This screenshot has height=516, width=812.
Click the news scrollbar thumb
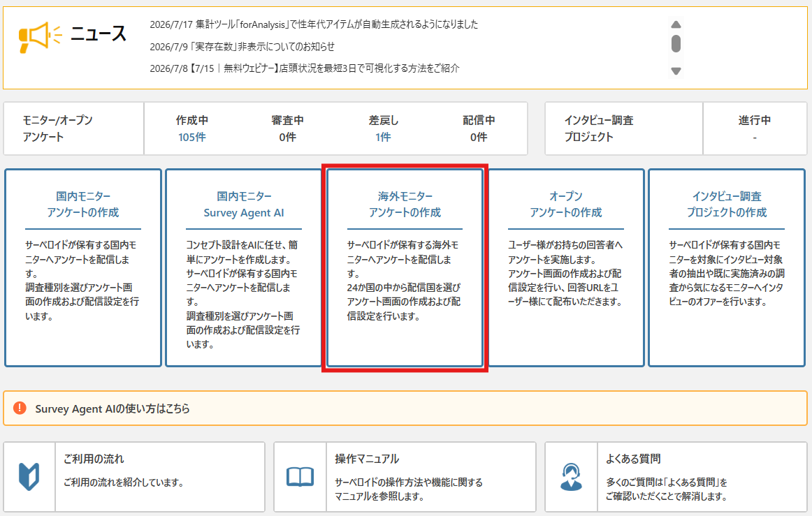click(x=676, y=43)
